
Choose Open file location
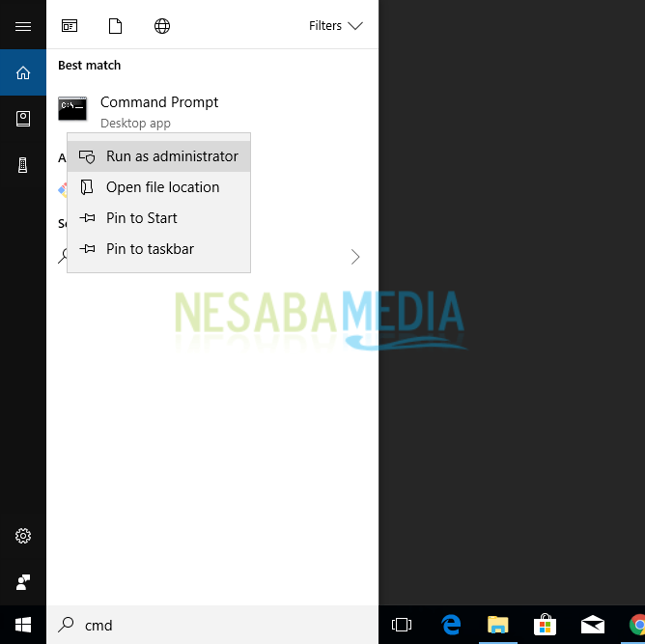pos(158,187)
